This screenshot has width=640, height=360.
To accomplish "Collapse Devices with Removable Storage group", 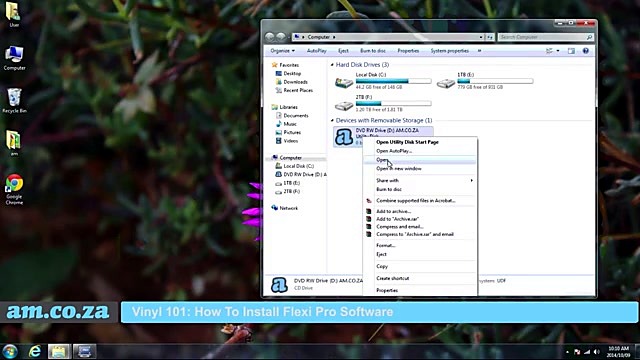I will point(332,120).
